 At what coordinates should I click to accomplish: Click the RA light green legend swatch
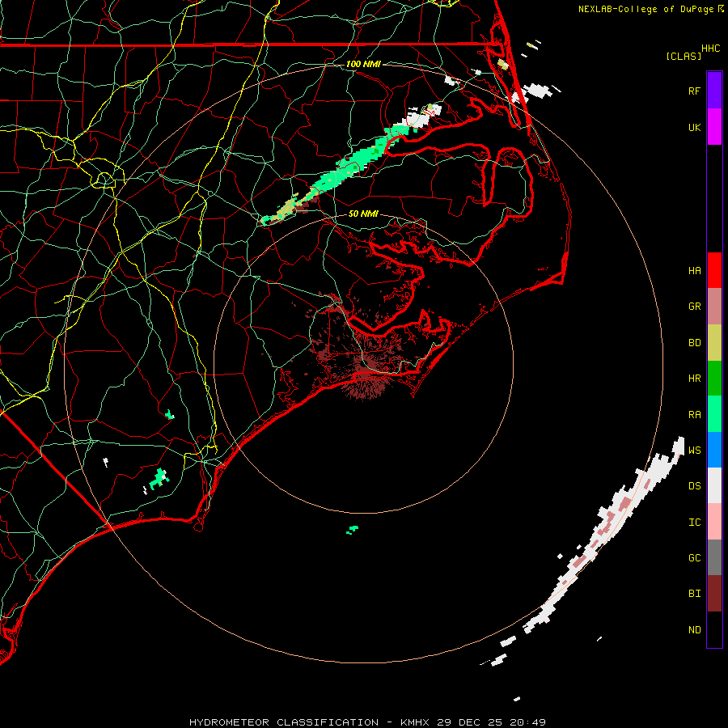click(x=714, y=414)
